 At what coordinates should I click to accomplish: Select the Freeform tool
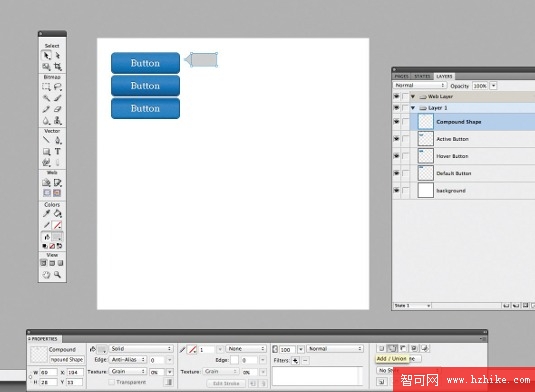46,162
